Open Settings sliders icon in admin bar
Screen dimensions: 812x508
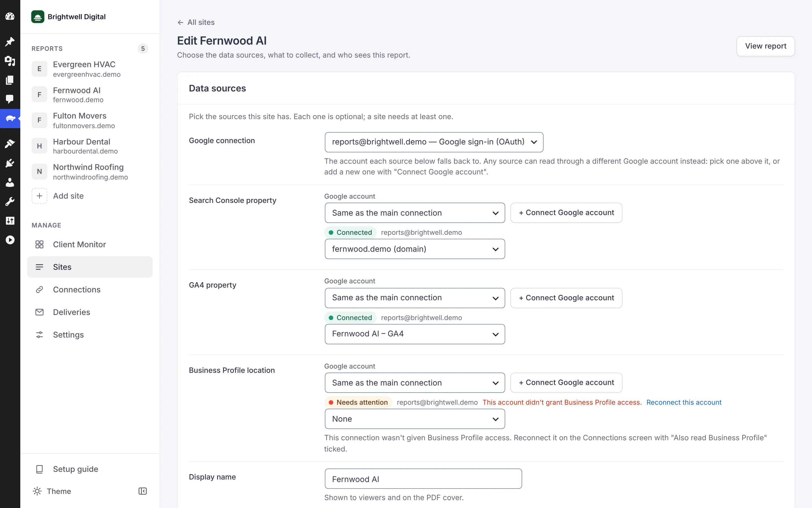pos(10,221)
